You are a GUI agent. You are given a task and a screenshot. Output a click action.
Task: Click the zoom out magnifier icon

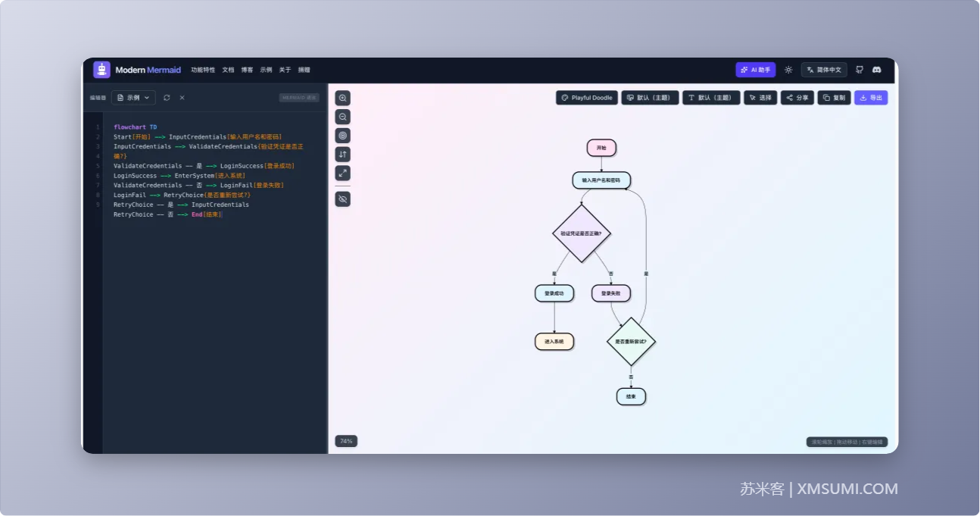(x=342, y=117)
